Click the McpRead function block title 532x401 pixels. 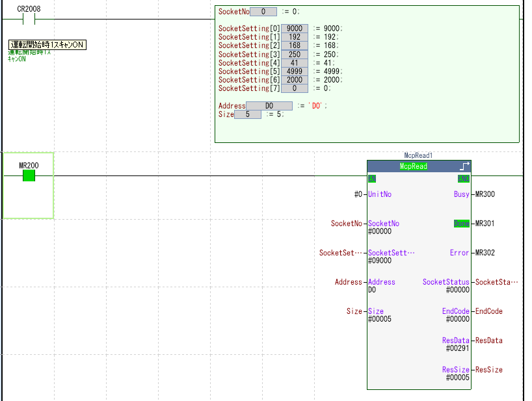pos(413,166)
